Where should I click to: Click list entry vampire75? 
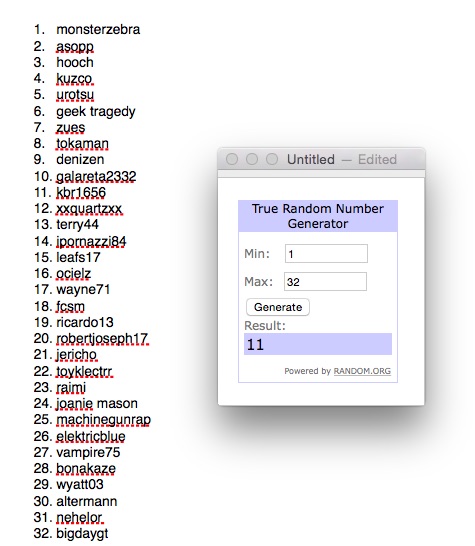click(x=88, y=453)
